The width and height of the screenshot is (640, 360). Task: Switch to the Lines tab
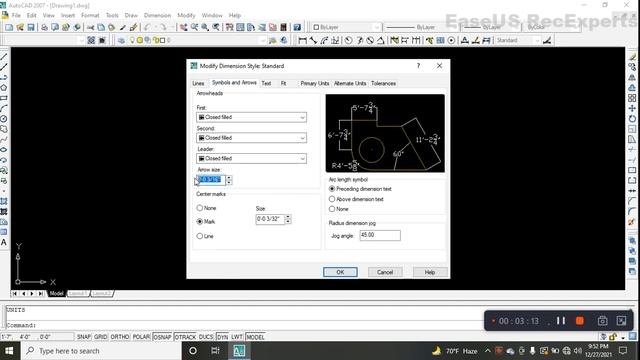198,83
